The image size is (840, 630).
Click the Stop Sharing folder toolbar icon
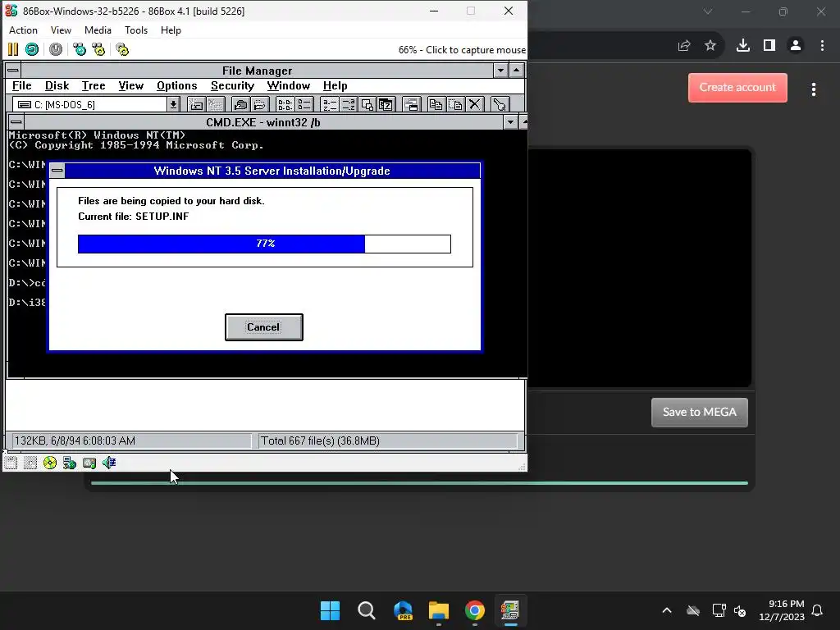(259, 104)
